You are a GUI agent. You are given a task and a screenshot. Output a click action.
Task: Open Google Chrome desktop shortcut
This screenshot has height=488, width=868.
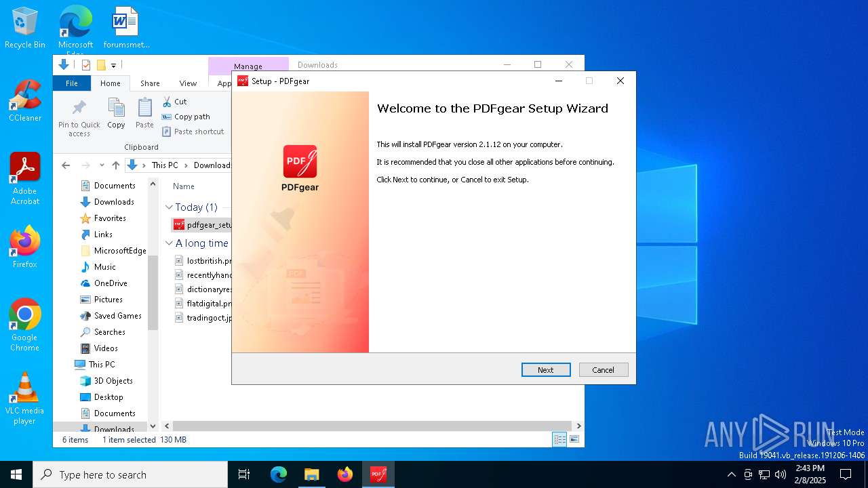25,325
